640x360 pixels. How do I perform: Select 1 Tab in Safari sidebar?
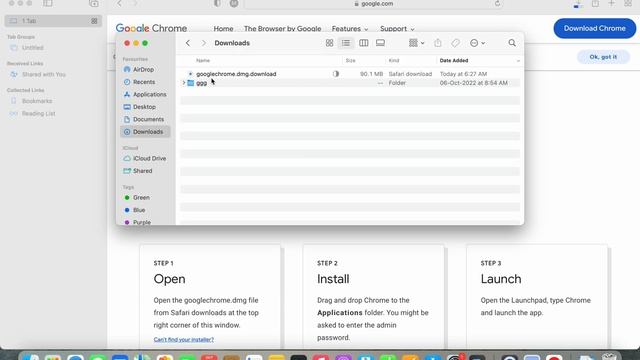(x=53, y=21)
